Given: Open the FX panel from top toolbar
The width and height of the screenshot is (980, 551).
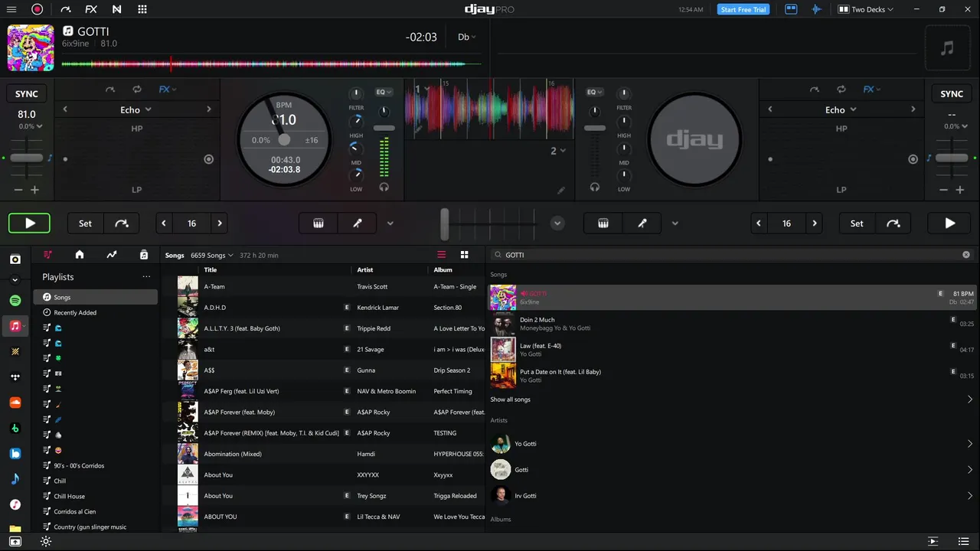Looking at the screenshot, I should click(x=91, y=9).
